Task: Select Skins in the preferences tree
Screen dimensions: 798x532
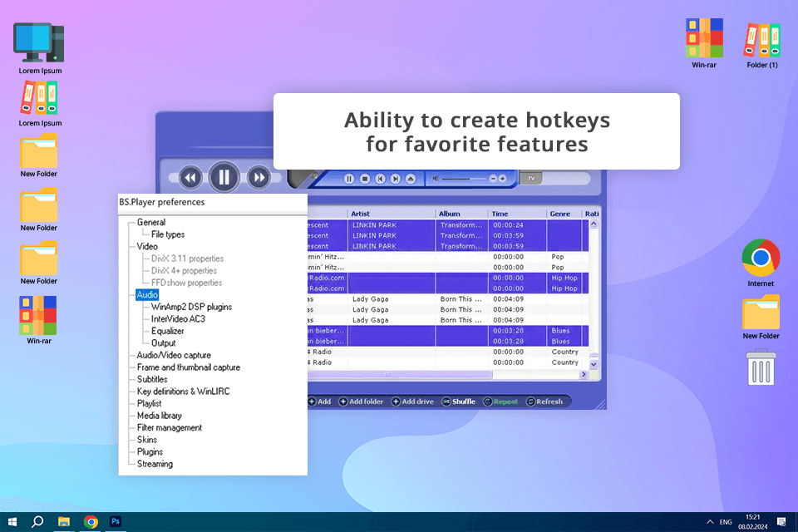Action: 147,440
